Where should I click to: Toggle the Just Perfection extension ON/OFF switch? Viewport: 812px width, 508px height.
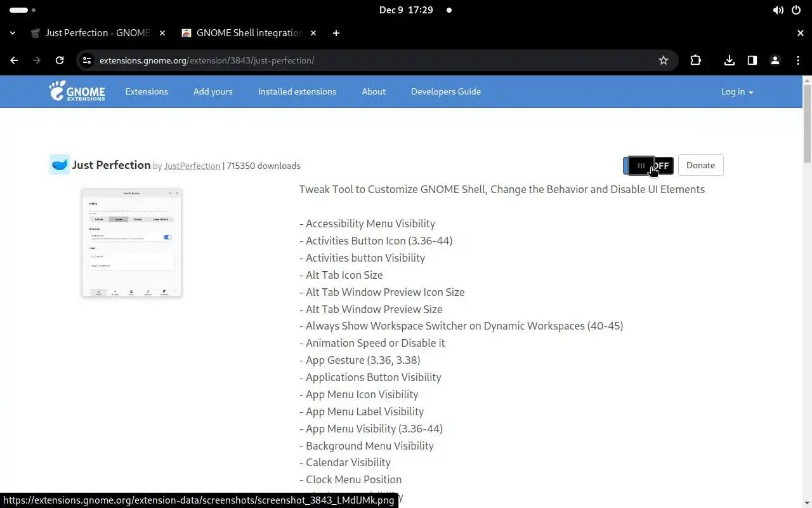point(648,166)
